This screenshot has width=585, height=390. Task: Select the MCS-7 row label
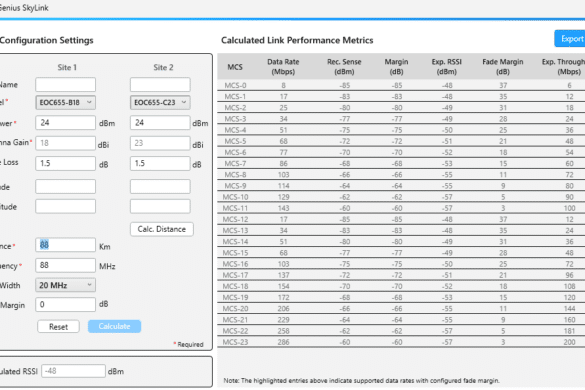[x=235, y=164]
